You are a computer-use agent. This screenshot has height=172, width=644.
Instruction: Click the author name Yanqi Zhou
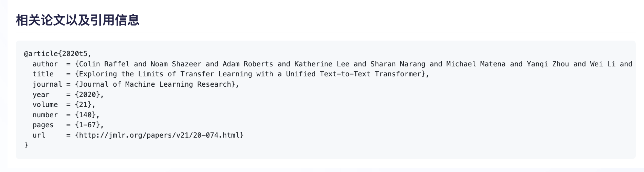pos(548,64)
